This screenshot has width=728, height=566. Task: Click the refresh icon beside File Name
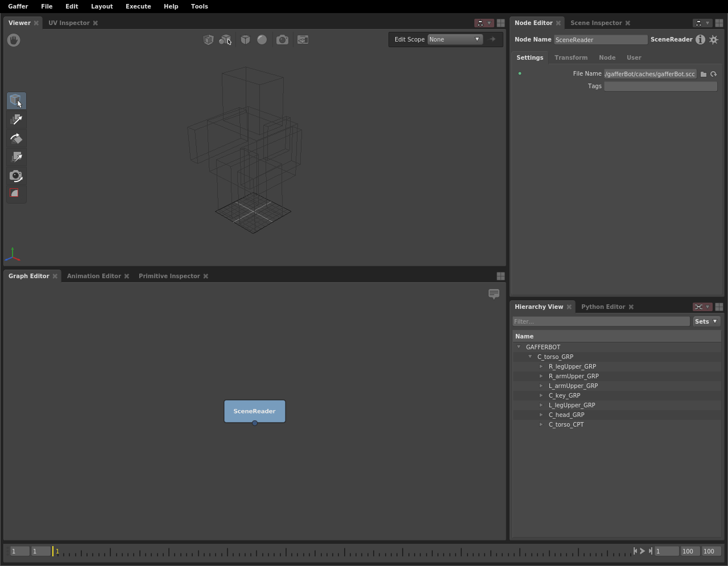[714, 74]
